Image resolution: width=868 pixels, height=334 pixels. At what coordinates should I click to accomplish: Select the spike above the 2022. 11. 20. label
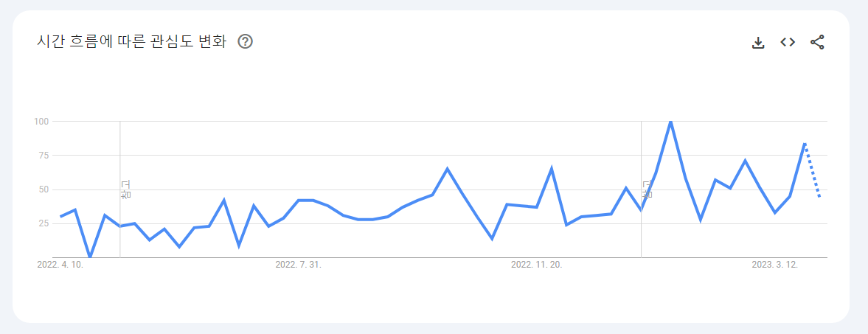coord(552,168)
